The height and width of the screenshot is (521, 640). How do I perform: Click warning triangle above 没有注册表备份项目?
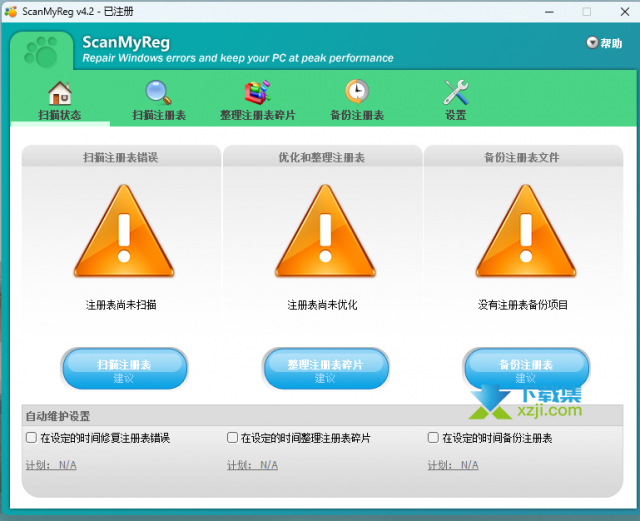[526, 231]
